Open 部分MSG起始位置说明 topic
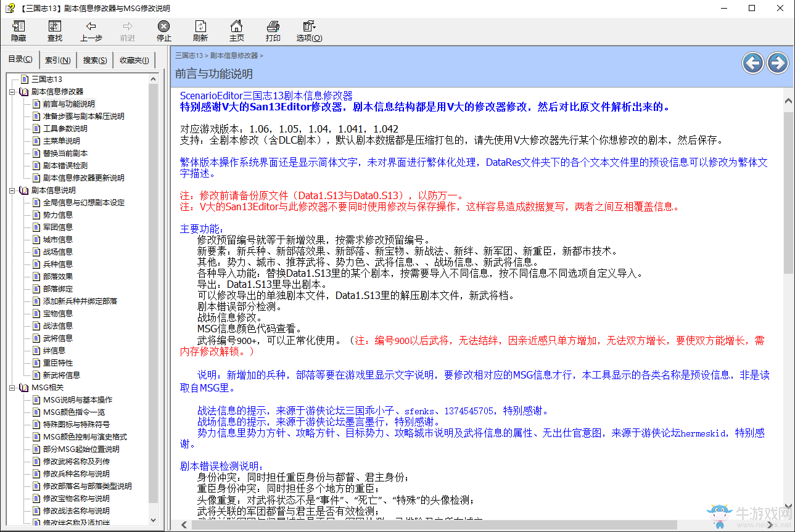The height and width of the screenshot is (532, 795). 81,449
